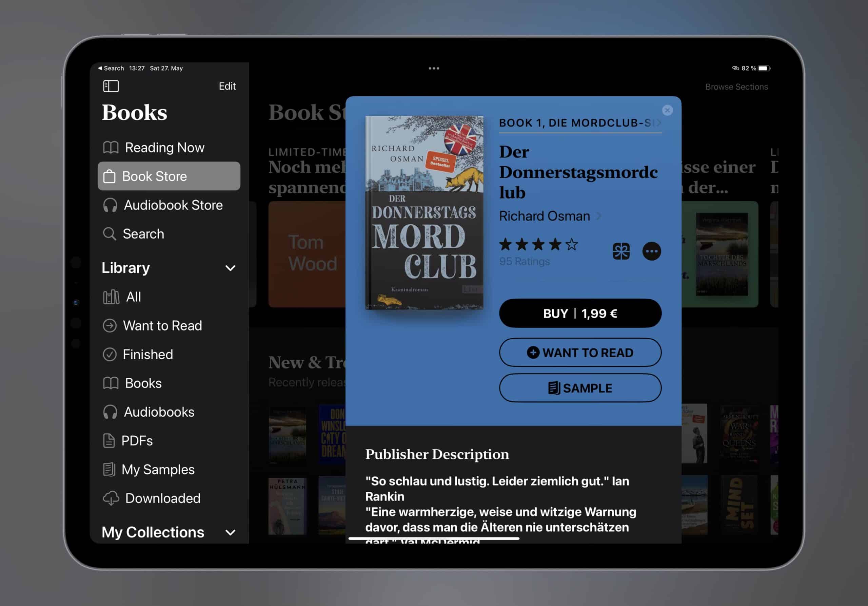The image size is (868, 606).
Task: Click the bookshelf icon beside All
Action: (111, 297)
